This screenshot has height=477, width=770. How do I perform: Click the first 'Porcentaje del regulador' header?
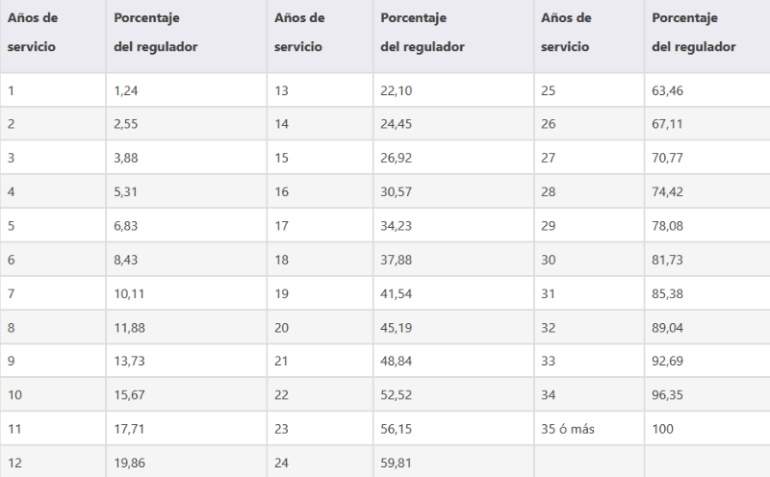tap(187, 36)
